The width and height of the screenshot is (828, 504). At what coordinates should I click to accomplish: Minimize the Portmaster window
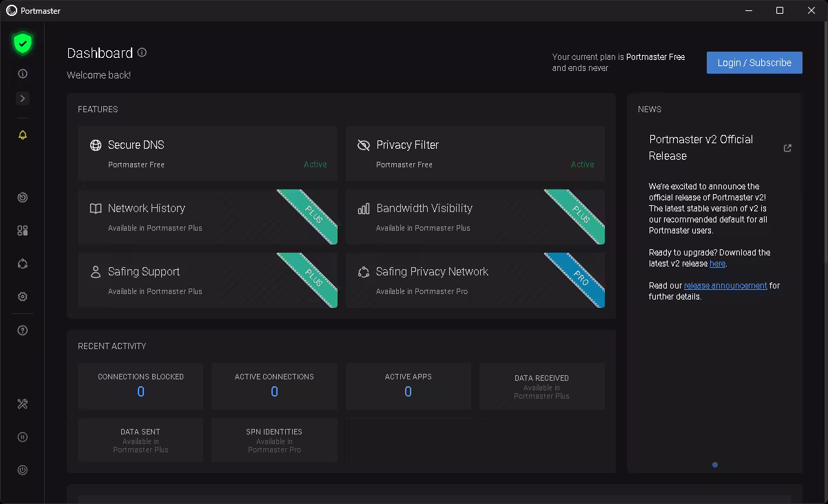tap(749, 10)
